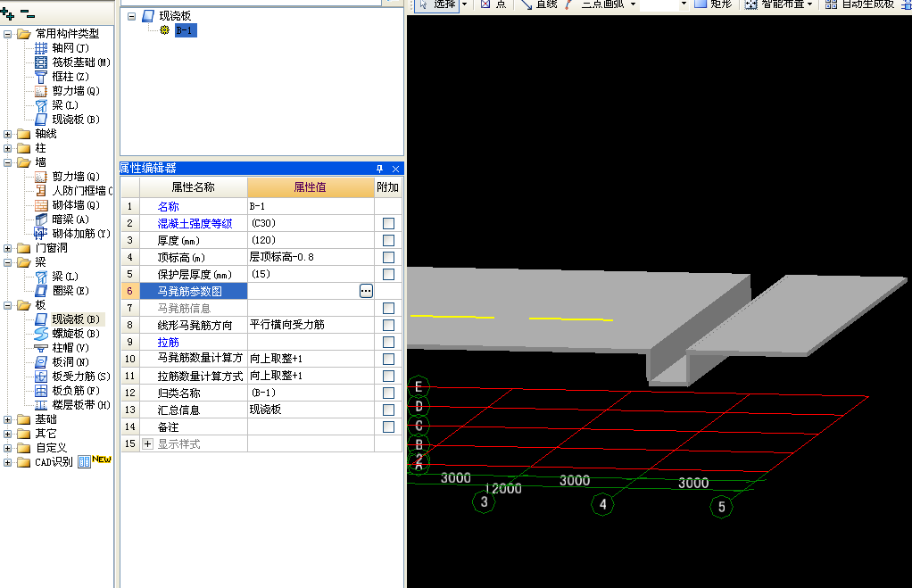The width and height of the screenshot is (912, 588).
Task: Select 剪力墙(Q) icon under 常用构件类型
Action: coord(41,91)
